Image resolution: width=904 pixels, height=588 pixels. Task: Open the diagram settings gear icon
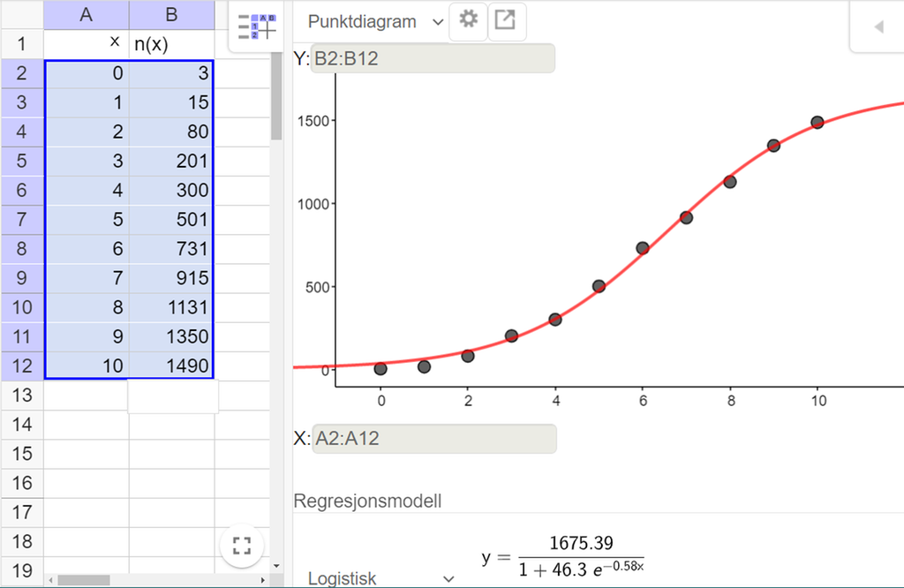click(468, 20)
